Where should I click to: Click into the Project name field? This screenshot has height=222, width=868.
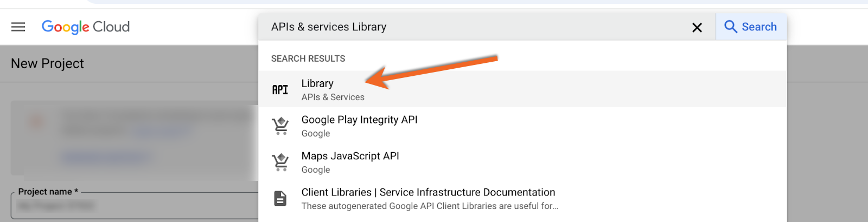135,206
